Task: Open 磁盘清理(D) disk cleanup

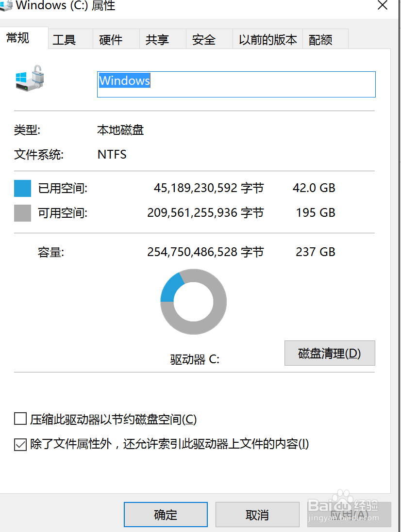Action: click(x=330, y=353)
